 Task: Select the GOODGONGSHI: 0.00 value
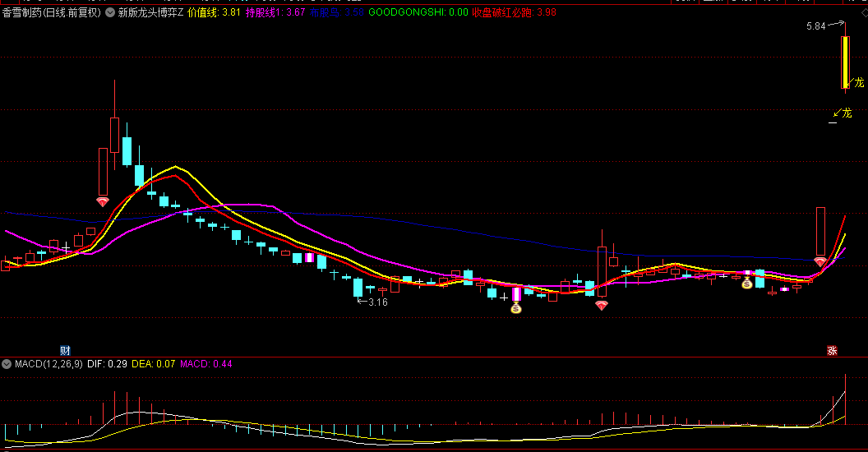(418, 12)
